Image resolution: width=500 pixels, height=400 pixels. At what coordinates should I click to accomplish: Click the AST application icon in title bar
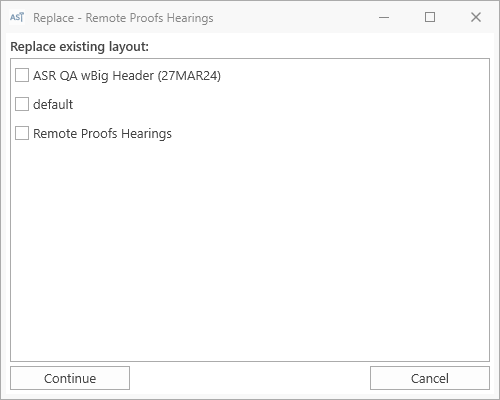click(x=17, y=17)
